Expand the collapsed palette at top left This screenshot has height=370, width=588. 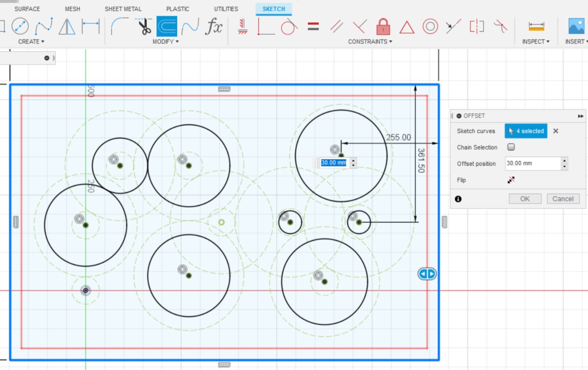click(x=47, y=58)
